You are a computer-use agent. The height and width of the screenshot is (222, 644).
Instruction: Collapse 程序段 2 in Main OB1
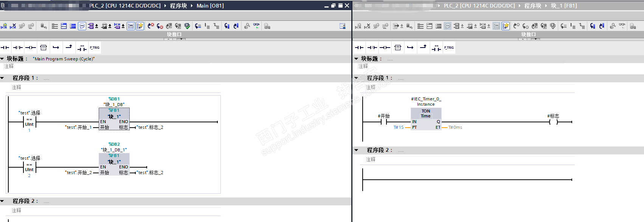(2, 201)
